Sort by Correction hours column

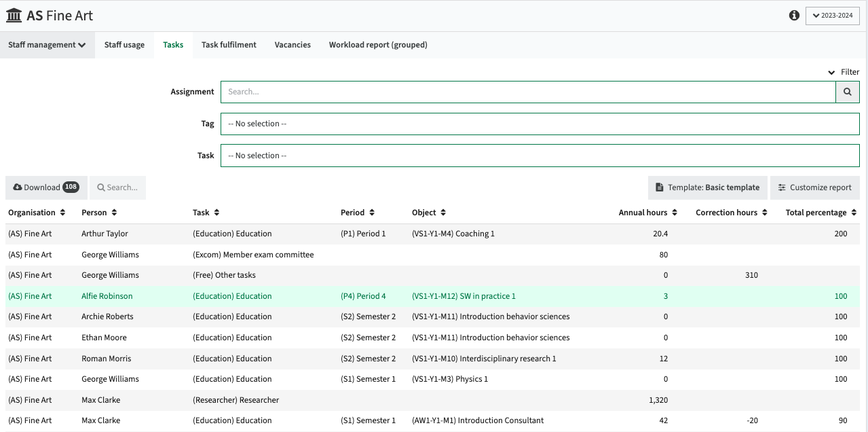[732, 213]
